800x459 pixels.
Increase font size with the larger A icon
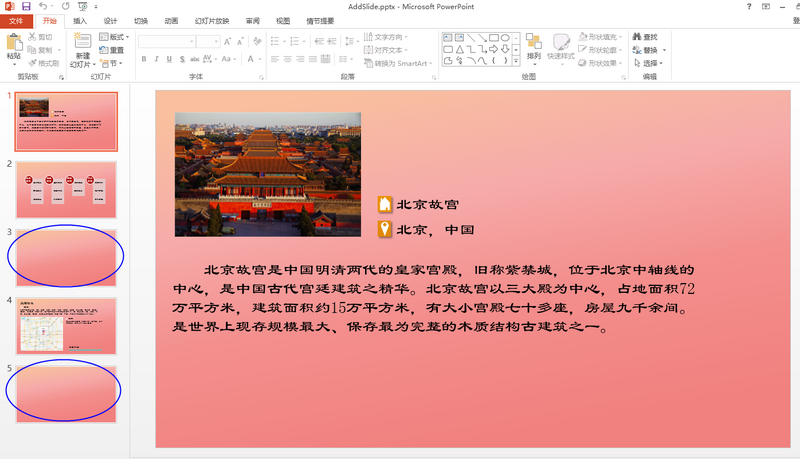(227, 41)
